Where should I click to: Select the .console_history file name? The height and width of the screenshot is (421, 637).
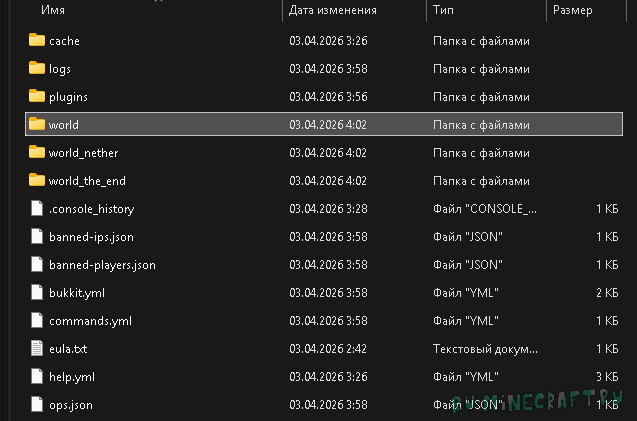pos(91,209)
